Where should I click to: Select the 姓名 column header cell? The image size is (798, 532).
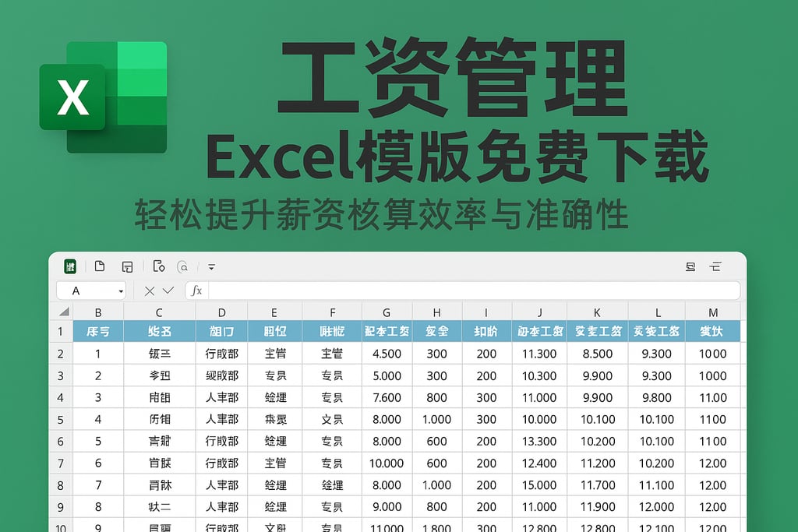pos(160,330)
